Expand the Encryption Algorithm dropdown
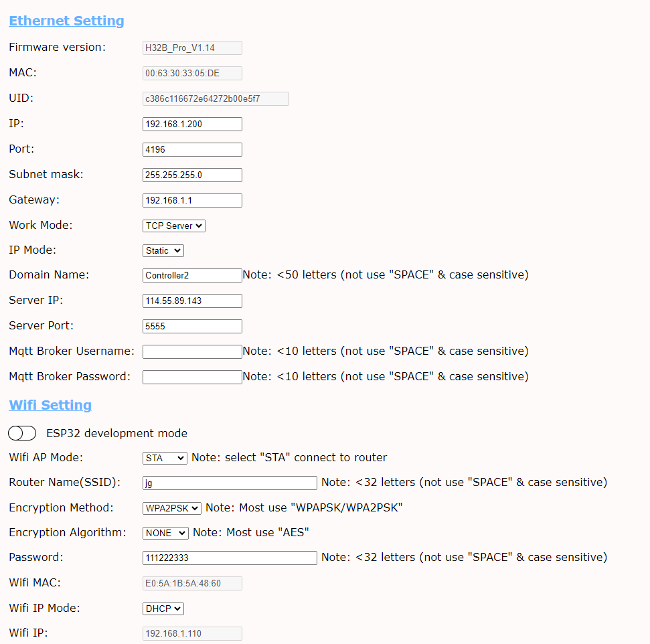This screenshot has height=644, width=650. [166, 533]
